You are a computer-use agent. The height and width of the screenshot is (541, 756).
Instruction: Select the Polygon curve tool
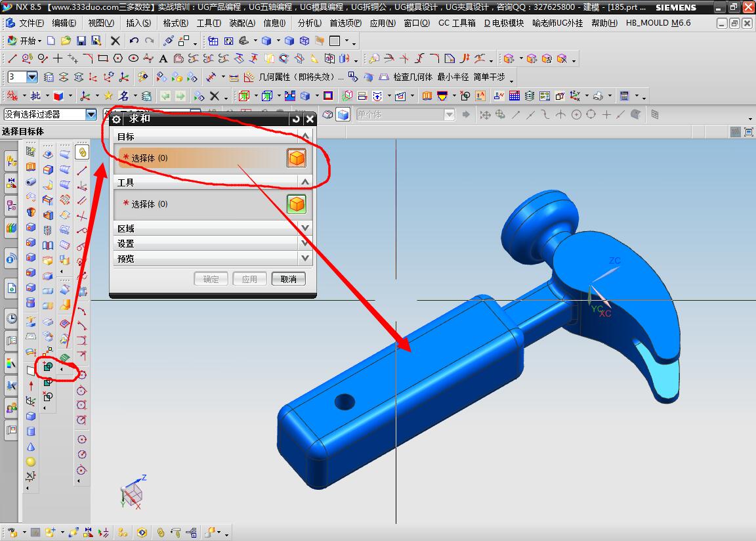[x=117, y=59]
